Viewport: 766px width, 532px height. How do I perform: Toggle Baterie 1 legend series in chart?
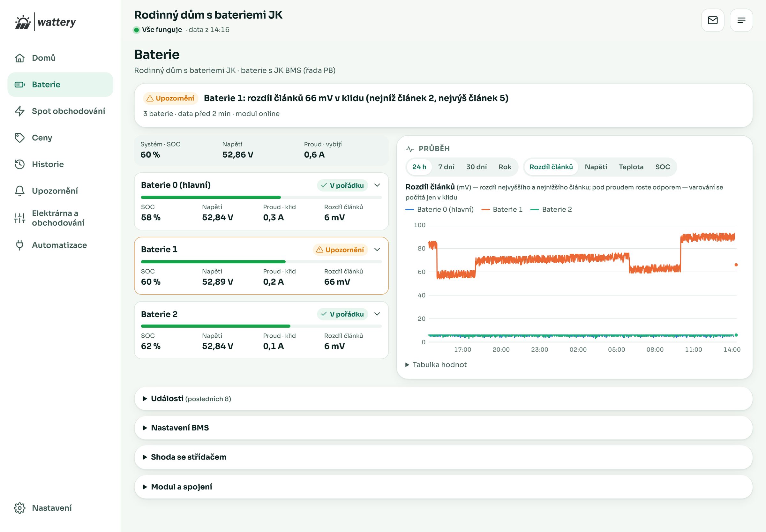tap(502, 209)
